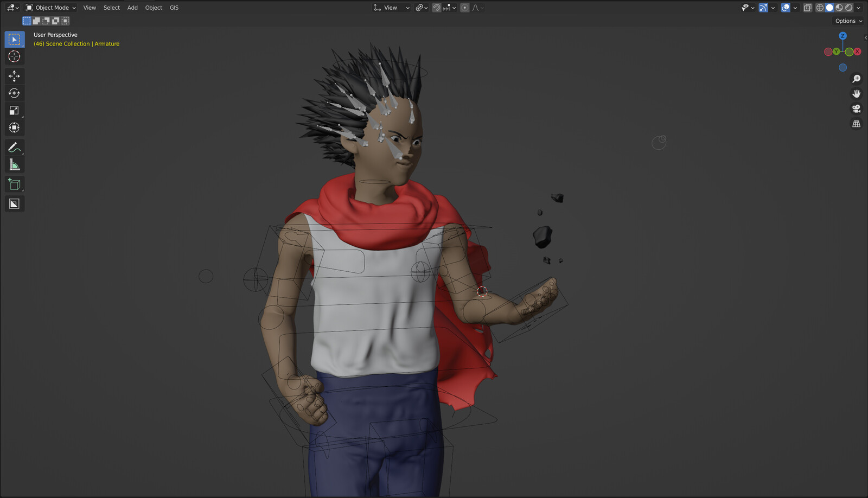
Task: Open the Add menu
Action: click(132, 8)
